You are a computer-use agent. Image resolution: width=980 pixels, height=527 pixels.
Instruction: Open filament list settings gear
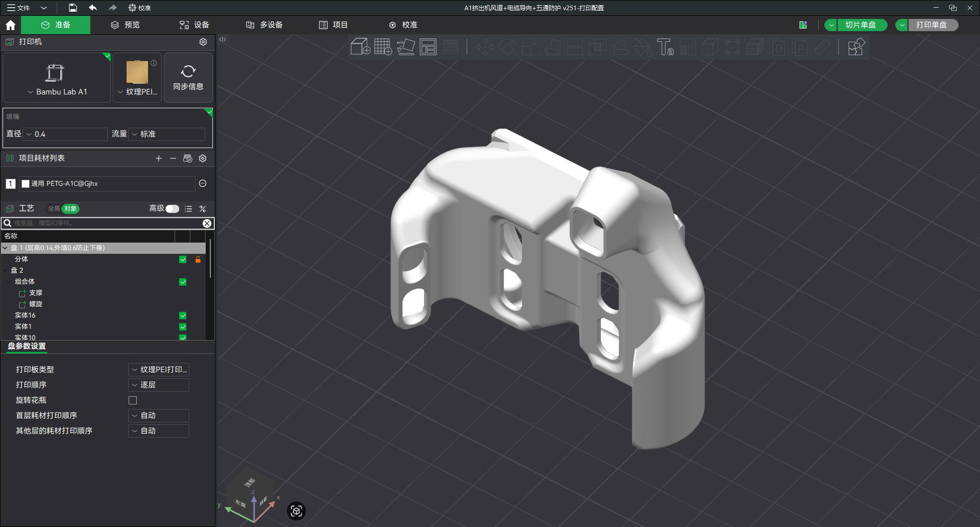pyautogui.click(x=203, y=158)
